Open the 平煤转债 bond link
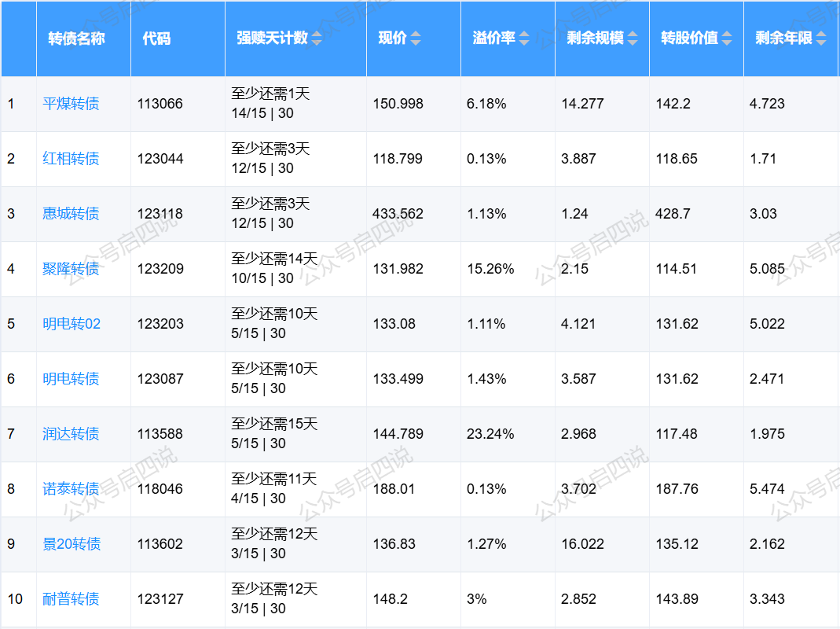Screen dimensions: 840x629 [71, 104]
